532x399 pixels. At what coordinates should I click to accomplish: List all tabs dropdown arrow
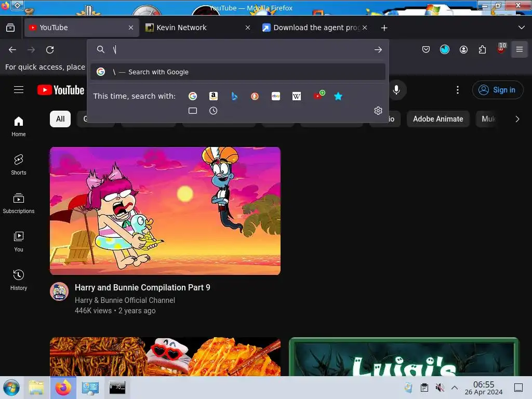(522, 28)
